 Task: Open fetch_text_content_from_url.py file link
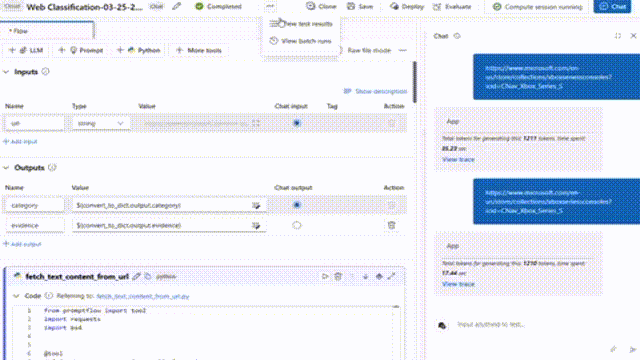[x=143, y=296]
